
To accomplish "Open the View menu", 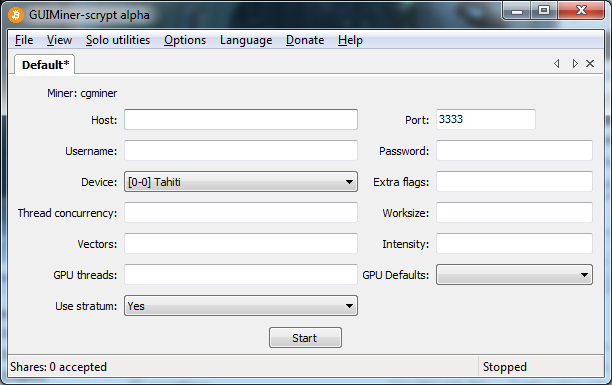I will click(x=59, y=40).
